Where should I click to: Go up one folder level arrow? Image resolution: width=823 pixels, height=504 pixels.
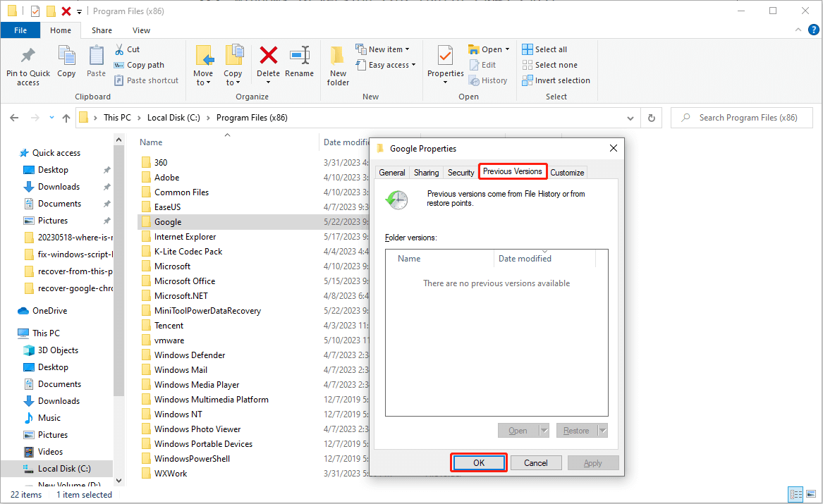click(66, 118)
